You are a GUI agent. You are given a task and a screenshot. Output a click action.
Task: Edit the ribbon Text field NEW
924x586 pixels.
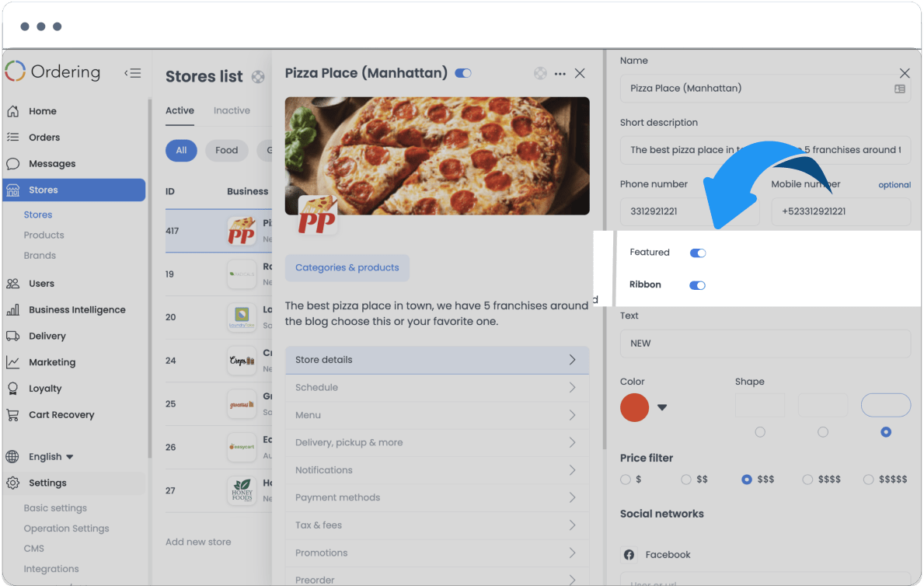point(765,344)
